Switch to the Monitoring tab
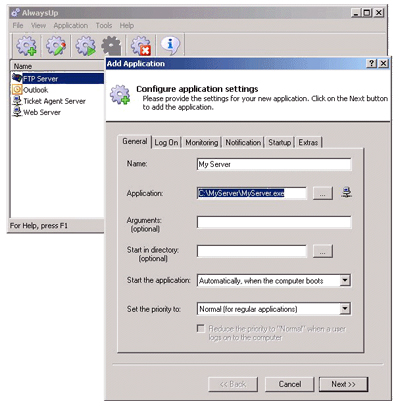 pyautogui.click(x=202, y=143)
